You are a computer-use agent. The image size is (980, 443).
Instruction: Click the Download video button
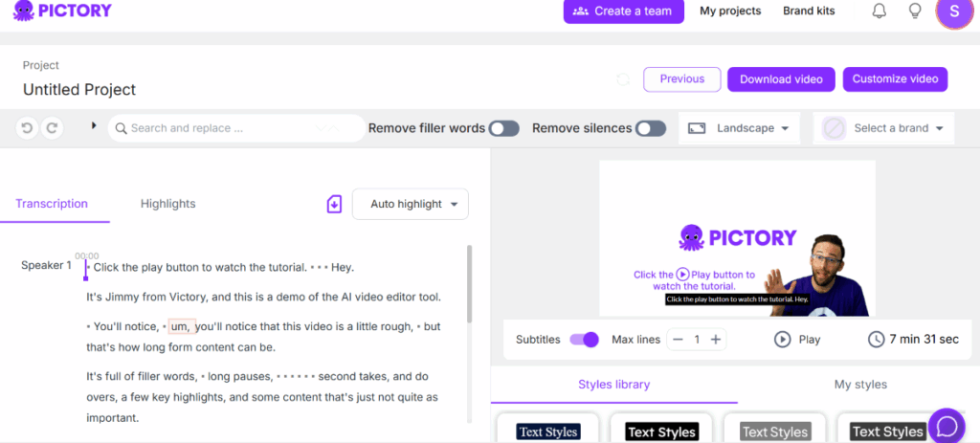(x=781, y=79)
